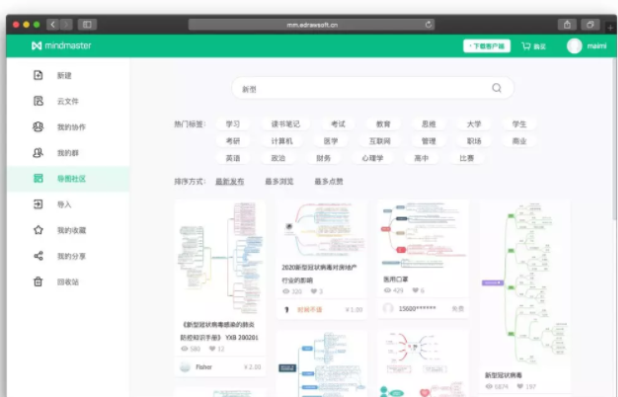Click the shopping cart 购买 icon
This screenshot has height=397, width=618.
coord(526,46)
